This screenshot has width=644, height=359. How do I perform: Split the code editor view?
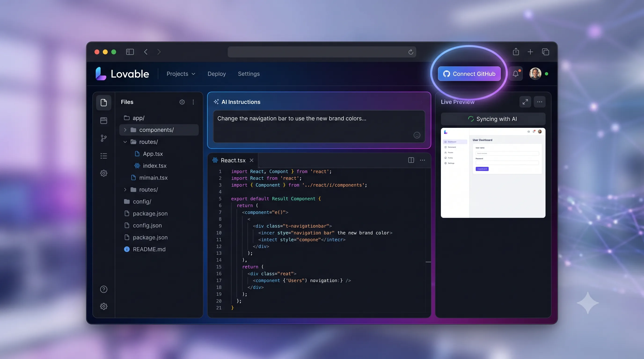point(411,160)
